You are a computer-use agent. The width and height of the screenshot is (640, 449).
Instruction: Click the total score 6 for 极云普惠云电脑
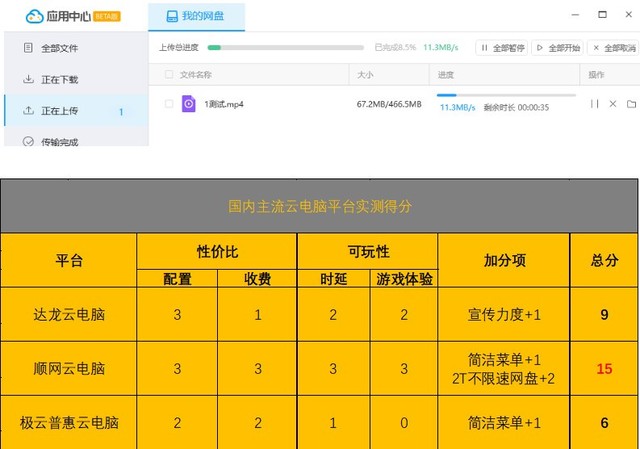click(x=604, y=423)
